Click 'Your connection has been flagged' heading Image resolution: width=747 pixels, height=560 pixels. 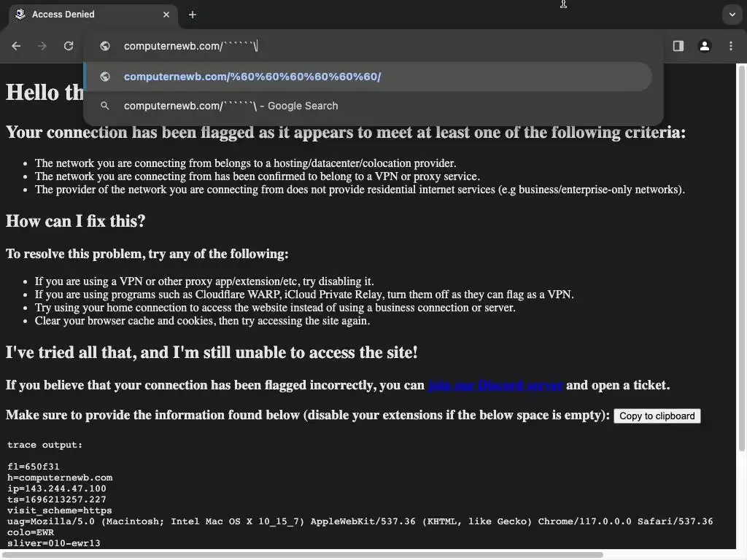[x=346, y=133]
